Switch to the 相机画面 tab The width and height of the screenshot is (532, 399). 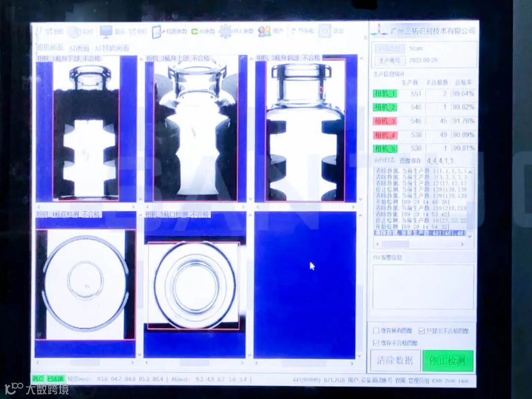coord(50,48)
